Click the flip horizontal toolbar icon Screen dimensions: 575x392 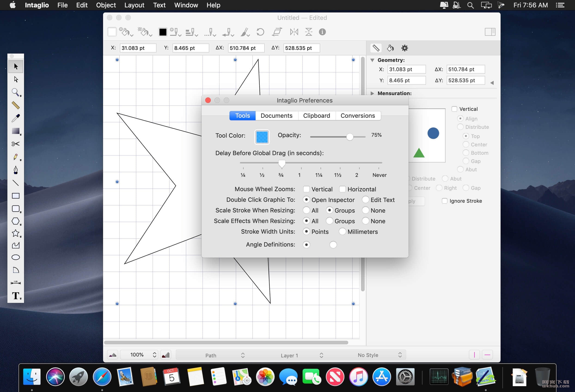[x=294, y=32]
